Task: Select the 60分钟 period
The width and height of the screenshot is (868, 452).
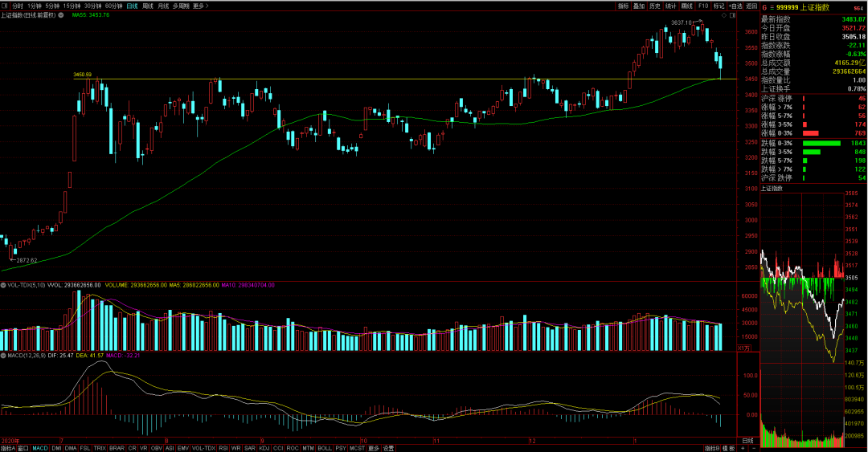Action: coord(113,6)
